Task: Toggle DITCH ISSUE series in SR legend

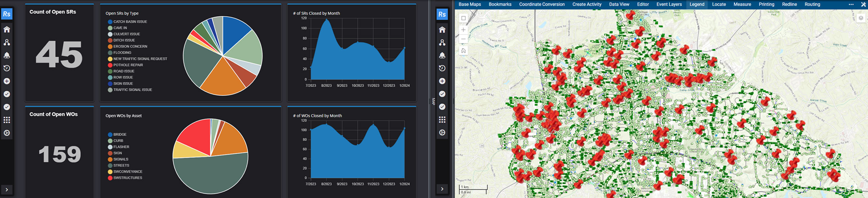Action: point(121,40)
